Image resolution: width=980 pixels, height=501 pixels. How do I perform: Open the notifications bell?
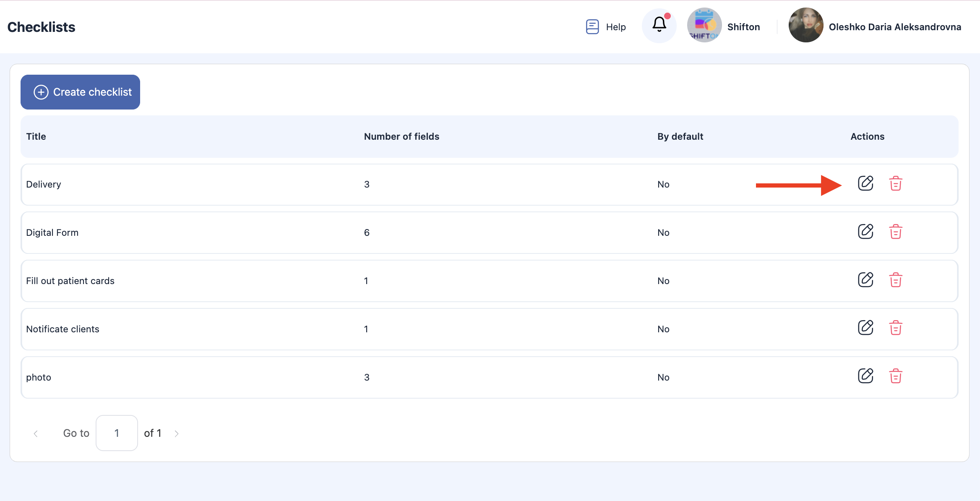pyautogui.click(x=659, y=25)
